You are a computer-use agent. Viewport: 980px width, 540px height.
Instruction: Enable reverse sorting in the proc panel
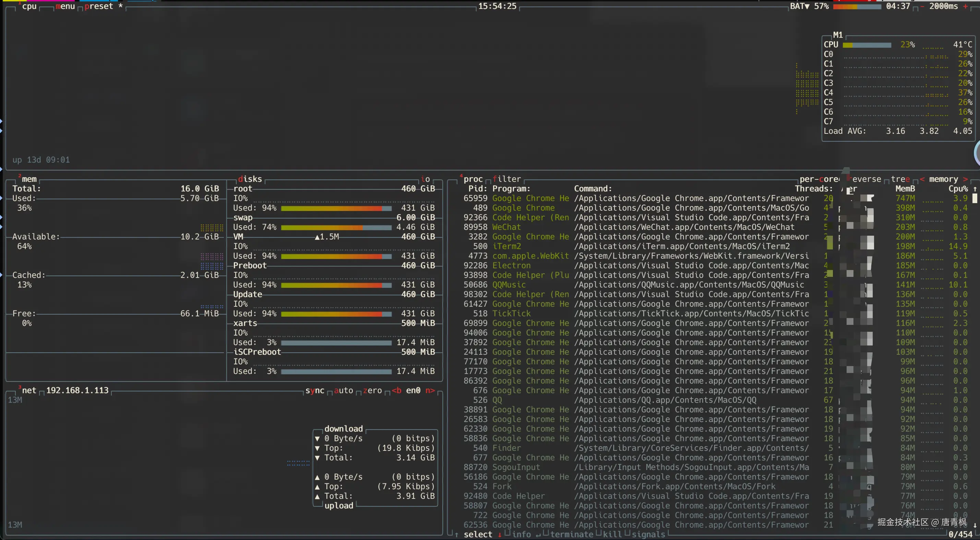[x=864, y=179]
